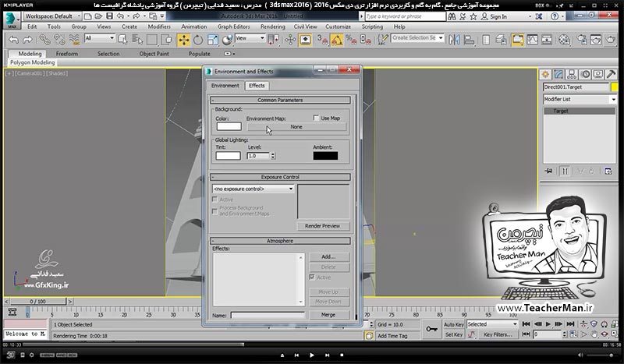The height and width of the screenshot is (364, 624).
Task: Open Render Setup icon
Action: (x=581, y=40)
